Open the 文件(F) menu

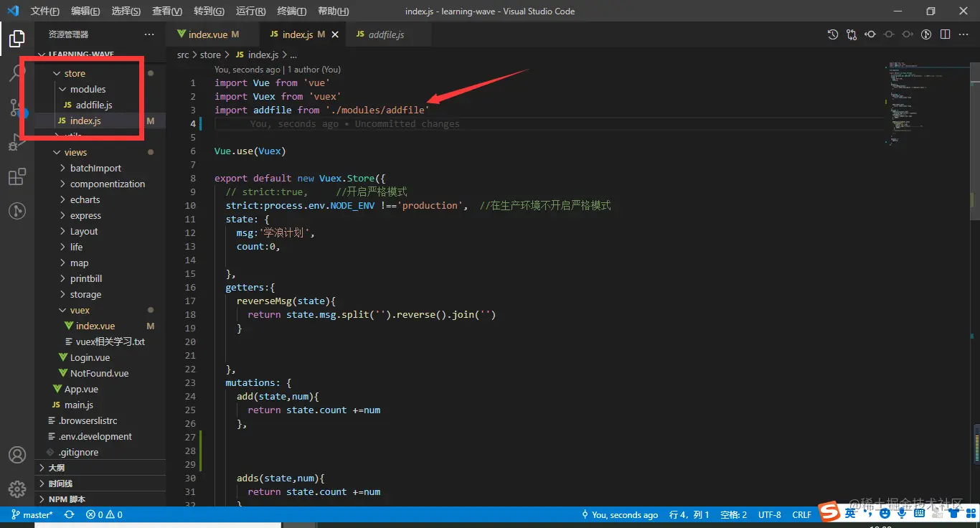(45, 11)
